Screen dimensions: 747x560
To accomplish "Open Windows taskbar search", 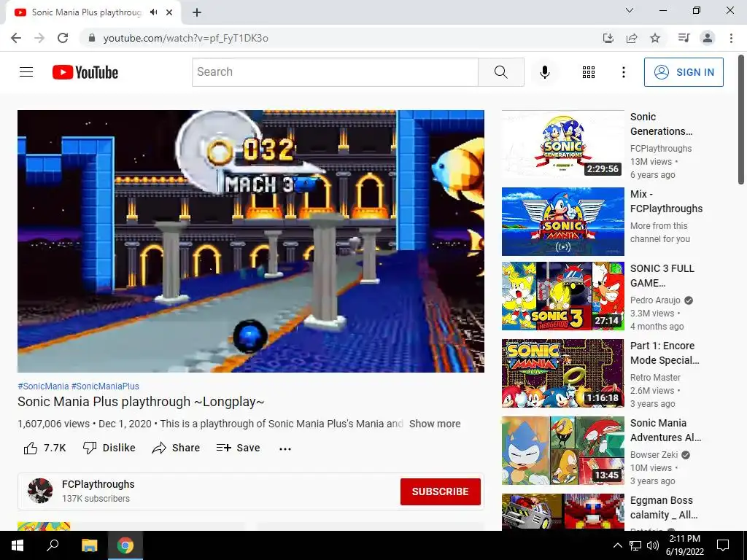I will [x=53, y=545].
